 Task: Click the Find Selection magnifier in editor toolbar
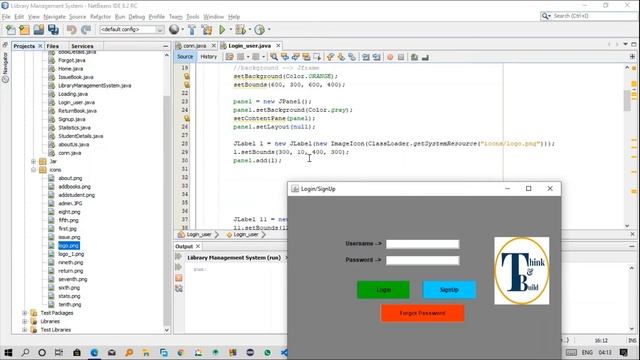(x=274, y=57)
